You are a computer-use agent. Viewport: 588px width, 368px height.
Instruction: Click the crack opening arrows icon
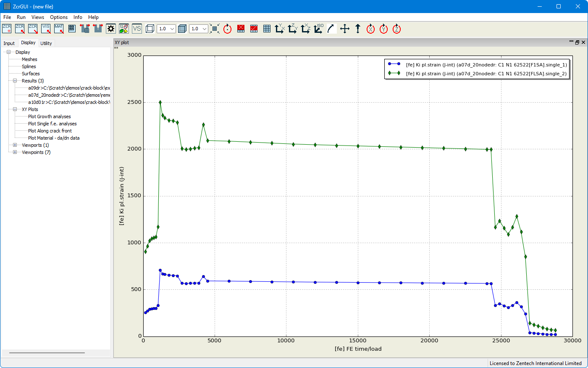pos(98,29)
